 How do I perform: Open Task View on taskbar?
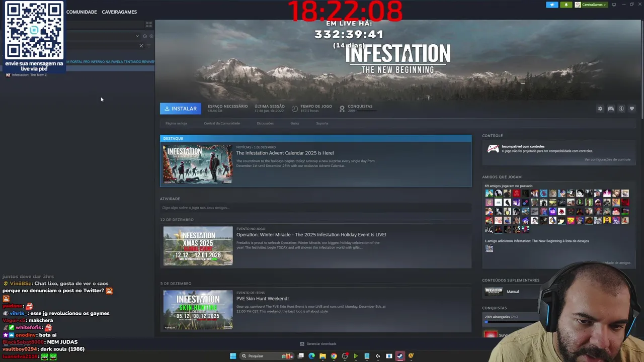coord(301,356)
